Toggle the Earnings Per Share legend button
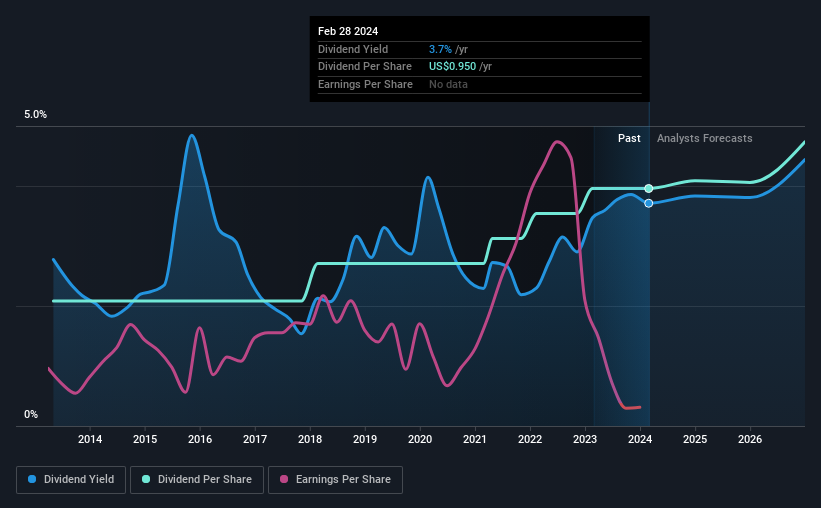The height and width of the screenshot is (508, 821). [335, 480]
